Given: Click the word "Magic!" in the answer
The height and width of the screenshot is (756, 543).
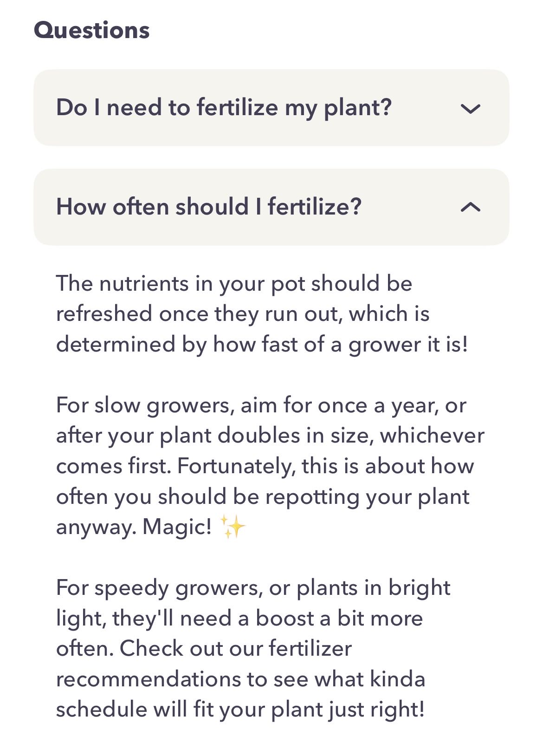Looking at the screenshot, I should (177, 527).
